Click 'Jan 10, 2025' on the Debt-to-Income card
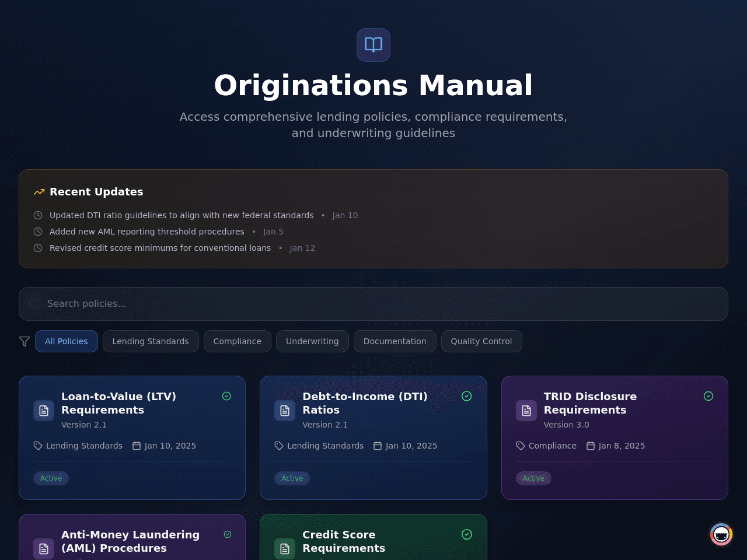 pos(411,446)
